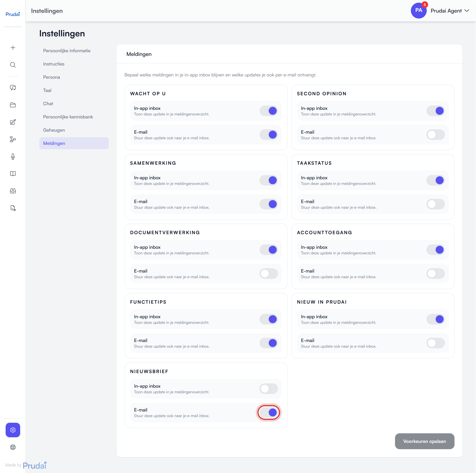Image resolution: width=476 pixels, height=473 pixels.
Task: Open search via magnifier icon
Action: [x=13, y=65]
